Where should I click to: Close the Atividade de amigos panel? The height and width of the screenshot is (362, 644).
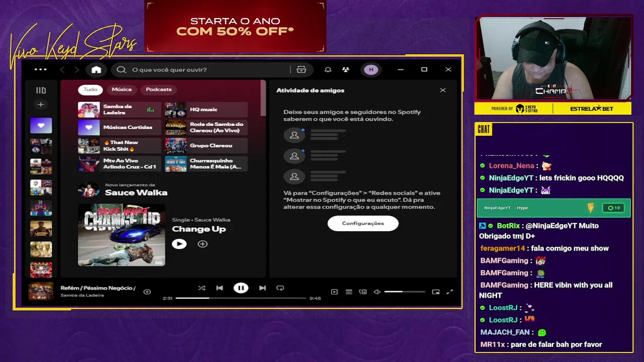coord(443,90)
